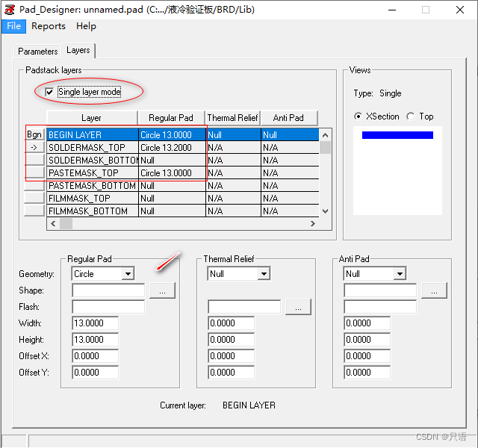This screenshot has width=478, height=448.
Task: Select the XSection view radio button
Action: tap(358, 116)
